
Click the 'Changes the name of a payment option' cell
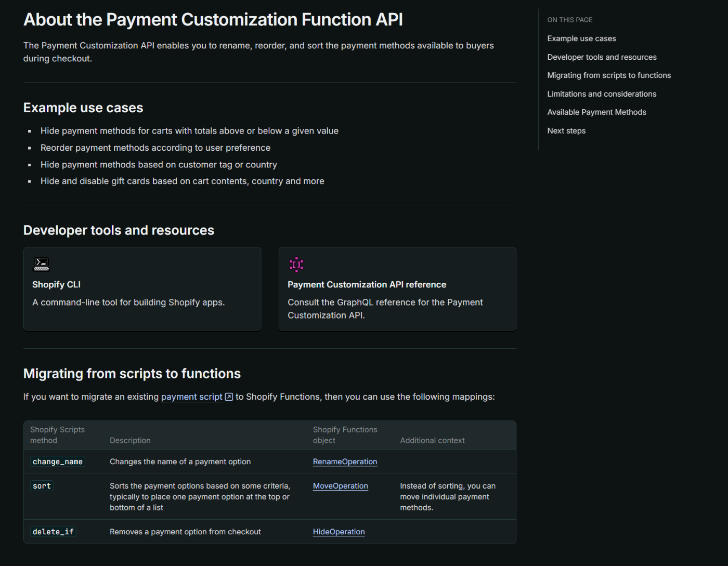point(180,462)
